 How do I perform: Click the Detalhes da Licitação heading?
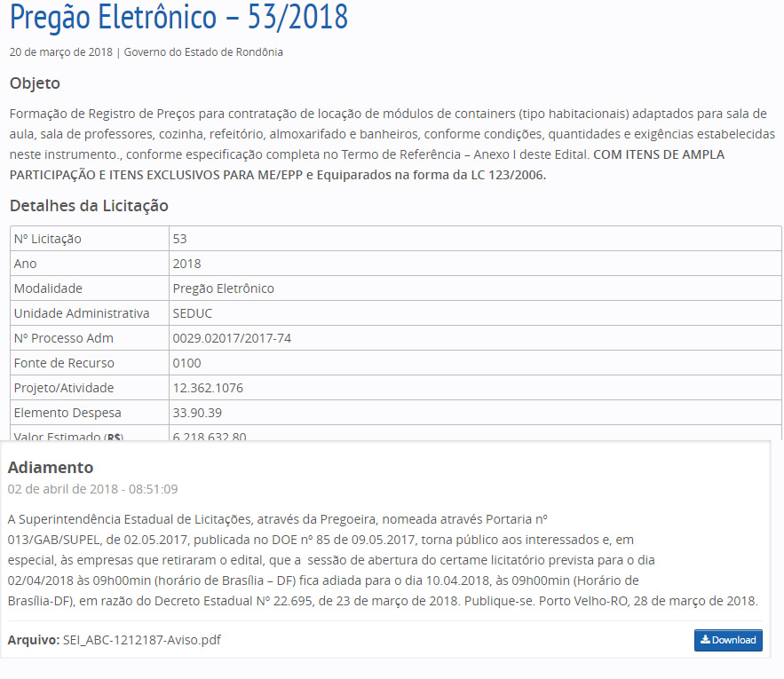tap(89, 206)
